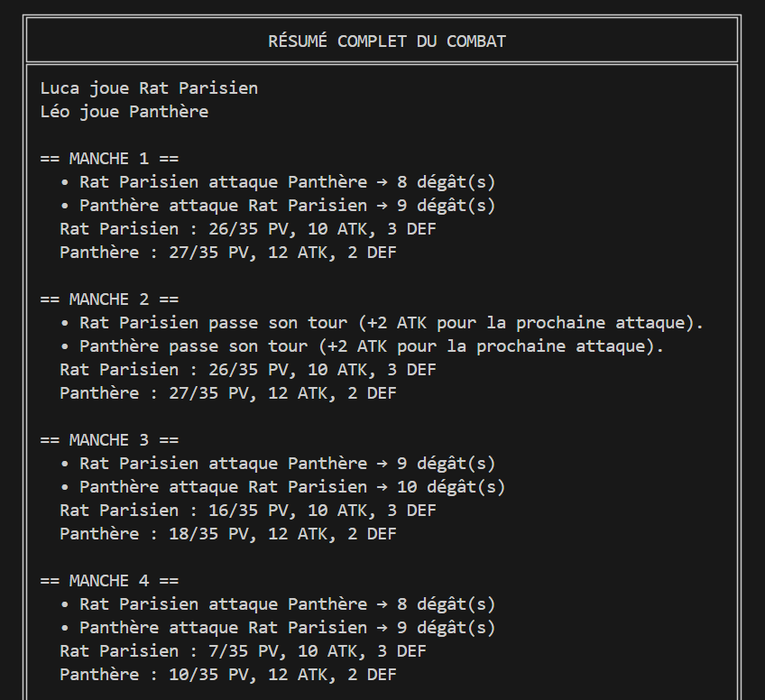Viewport: 765px width, 700px height.
Task: Select the "== MANCHE 1 ==" header
Action: [110, 159]
